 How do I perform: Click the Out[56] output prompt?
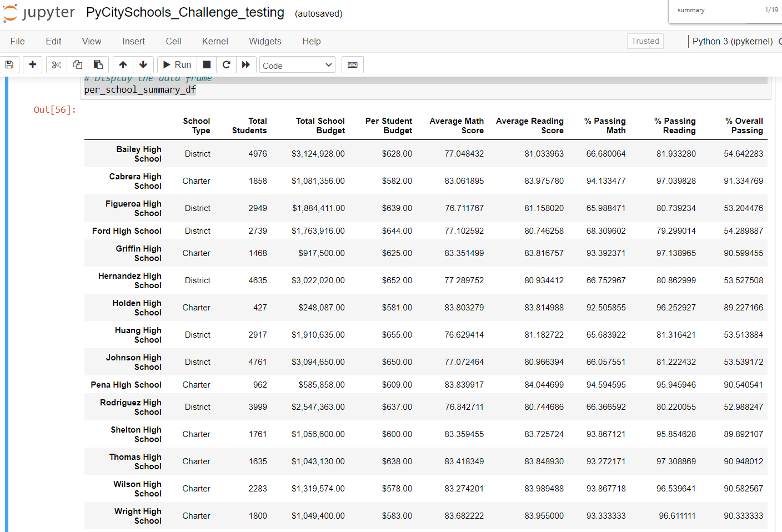(x=54, y=109)
